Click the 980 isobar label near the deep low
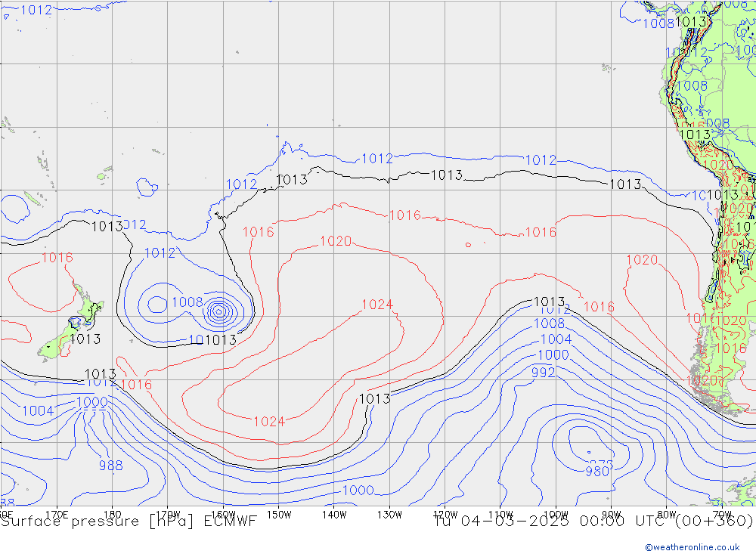The width and height of the screenshot is (756, 554). click(597, 472)
